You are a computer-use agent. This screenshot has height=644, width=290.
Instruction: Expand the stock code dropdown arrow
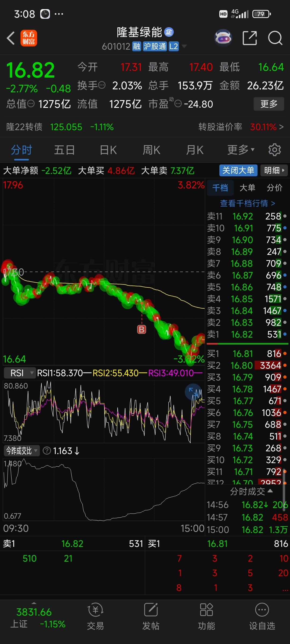[x=184, y=46]
